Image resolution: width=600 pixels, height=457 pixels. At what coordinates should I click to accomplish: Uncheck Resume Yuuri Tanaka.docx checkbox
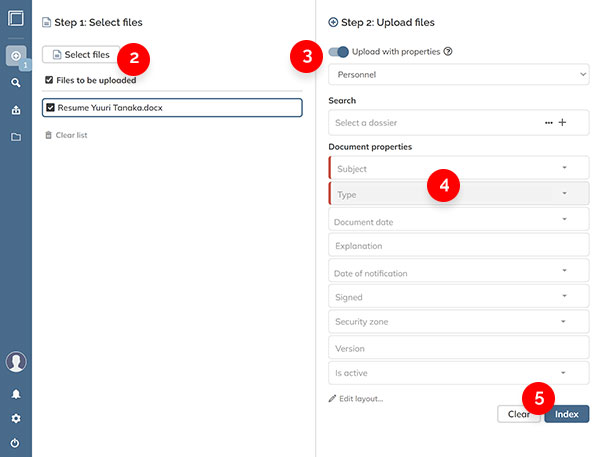(51, 107)
